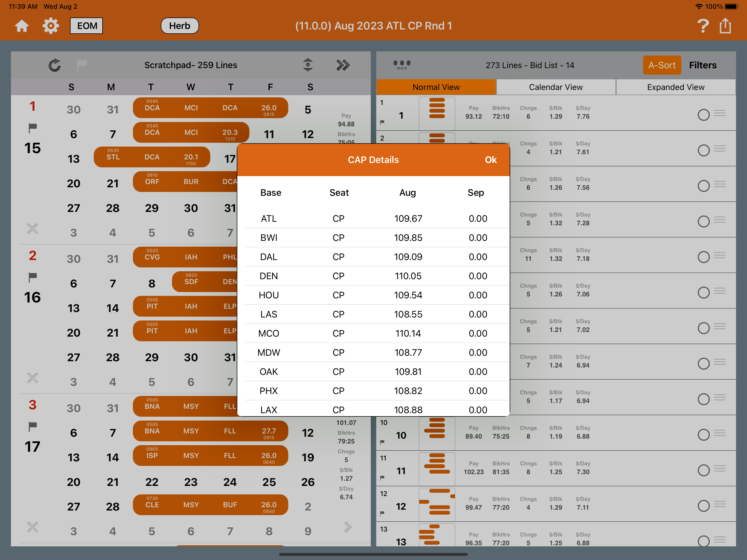This screenshot has width=747, height=560.
Task: Select the circle on bid row 12
Action: click(704, 506)
